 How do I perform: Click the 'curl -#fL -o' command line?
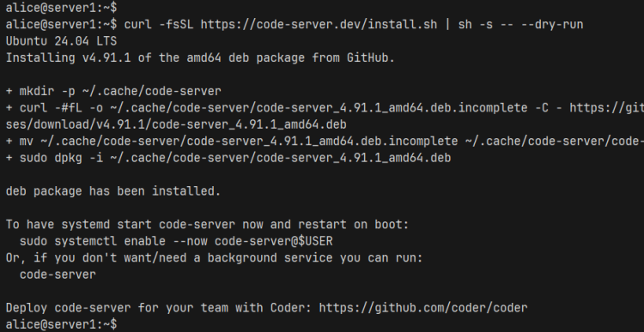[x=325, y=108]
